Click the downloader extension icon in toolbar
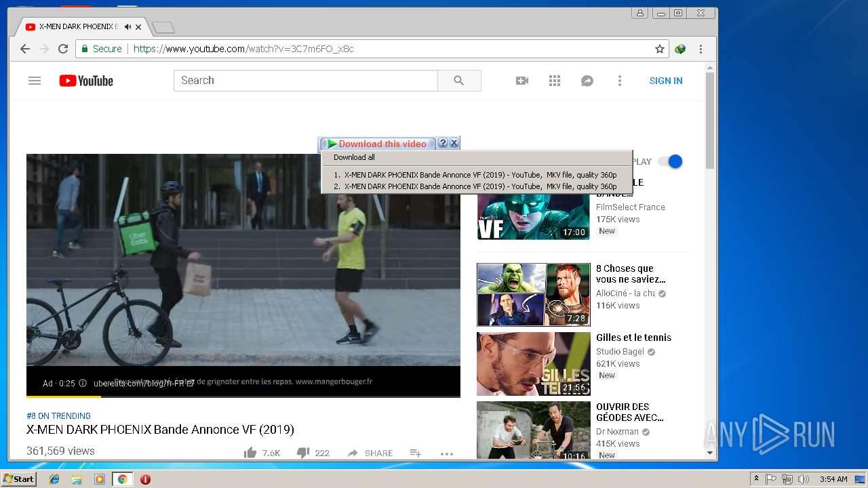 680,49
